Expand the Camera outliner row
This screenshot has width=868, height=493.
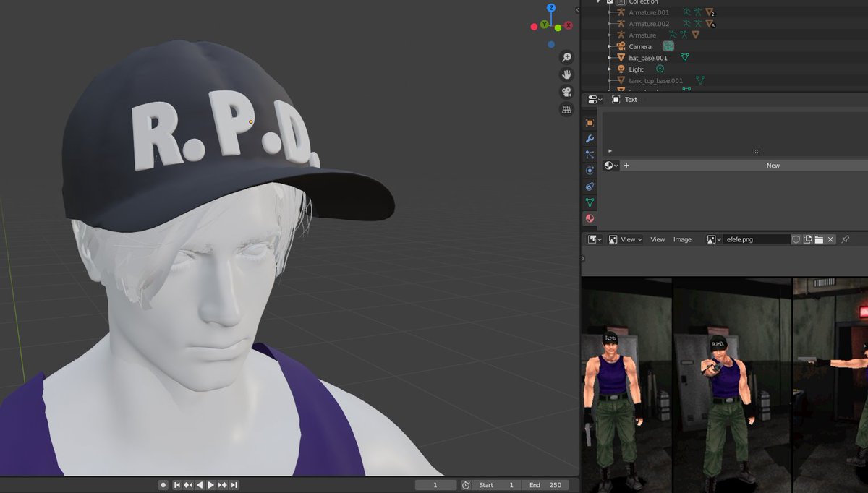click(x=610, y=46)
